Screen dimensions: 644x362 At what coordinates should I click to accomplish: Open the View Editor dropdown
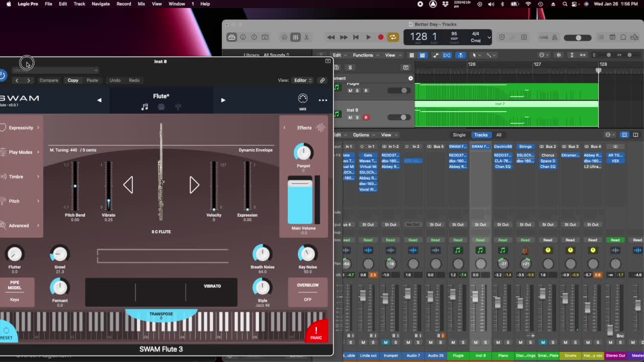tap(302, 80)
